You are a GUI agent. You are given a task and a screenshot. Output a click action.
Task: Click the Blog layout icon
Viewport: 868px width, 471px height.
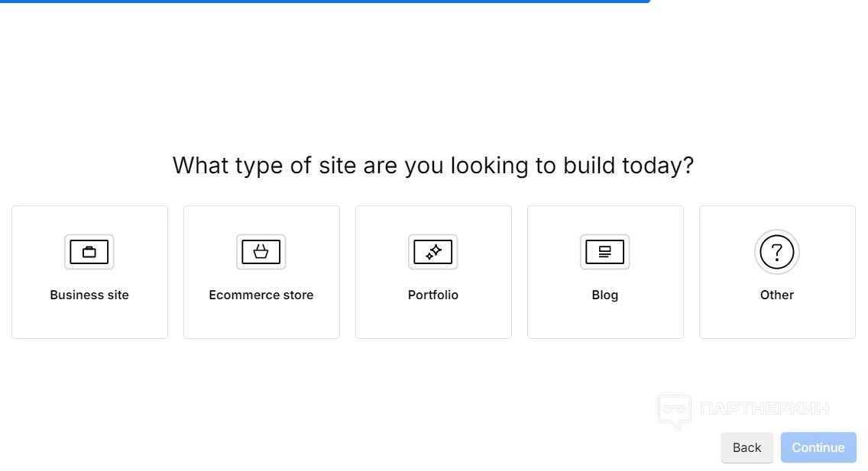pyautogui.click(x=605, y=252)
